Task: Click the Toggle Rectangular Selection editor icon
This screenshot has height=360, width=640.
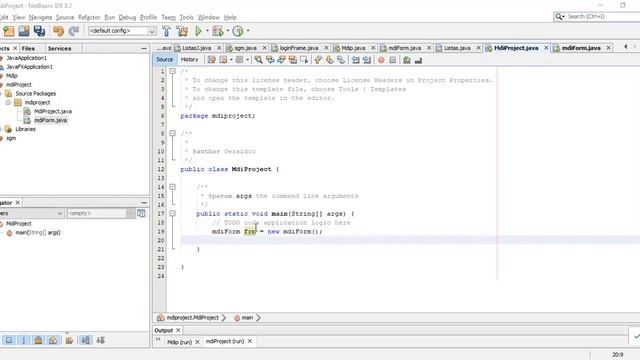Action: [x=304, y=60]
